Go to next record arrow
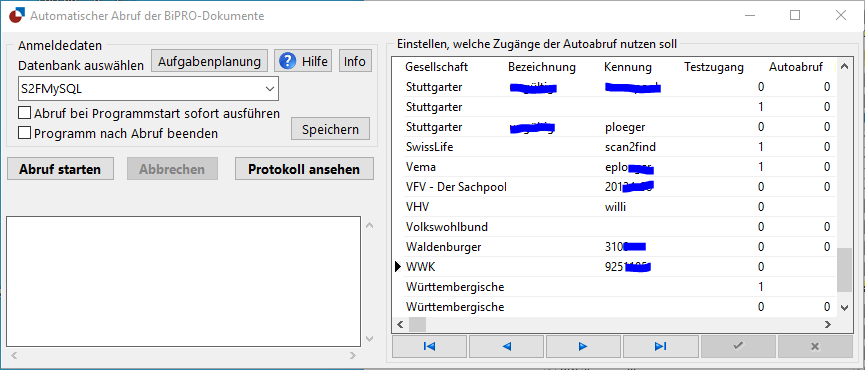The height and width of the screenshot is (370, 865). pyautogui.click(x=583, y=346)
